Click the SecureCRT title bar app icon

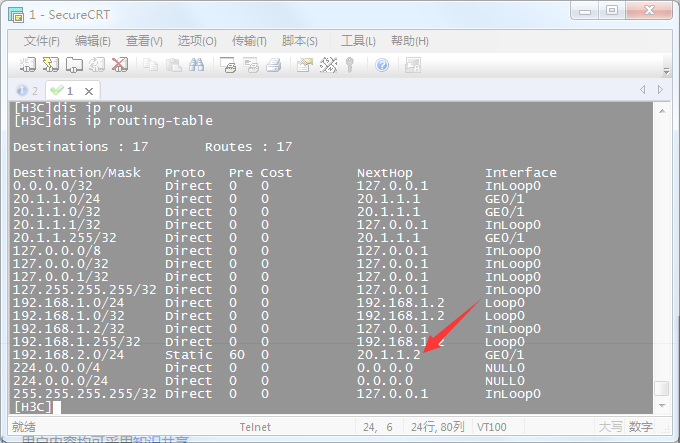(x=16, y=15)
